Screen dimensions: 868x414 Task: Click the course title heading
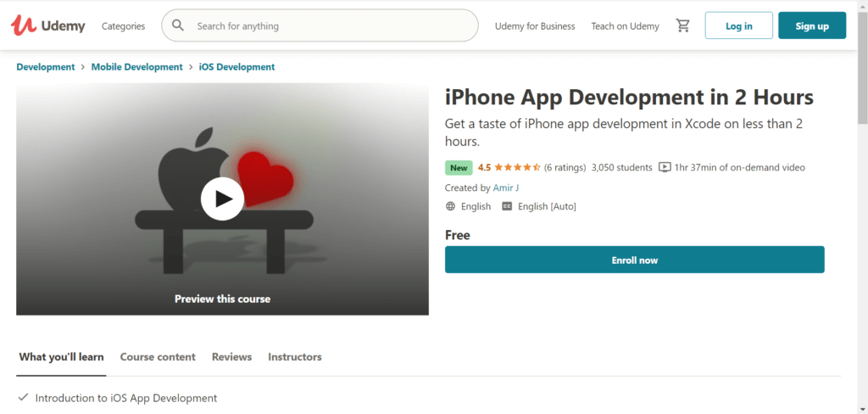(630, 98)
